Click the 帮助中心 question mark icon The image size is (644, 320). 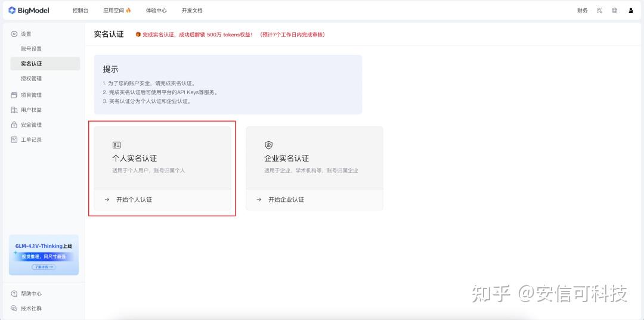point(14,294)
